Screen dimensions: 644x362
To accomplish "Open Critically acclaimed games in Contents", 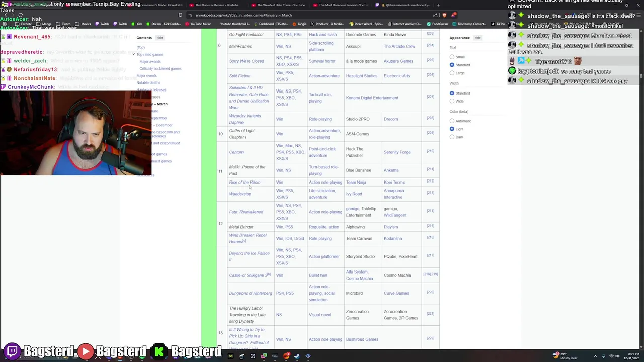I will tap(160, 68).
